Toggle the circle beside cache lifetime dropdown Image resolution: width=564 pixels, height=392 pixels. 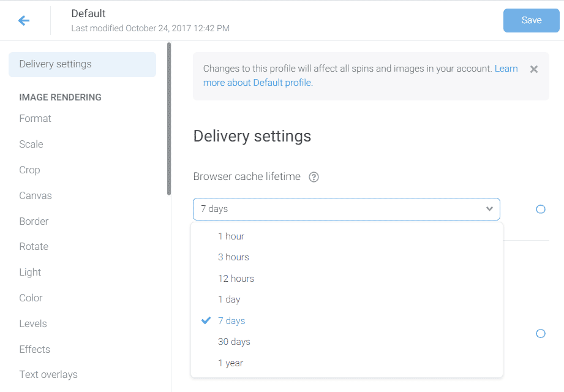[x=540, y=209]
